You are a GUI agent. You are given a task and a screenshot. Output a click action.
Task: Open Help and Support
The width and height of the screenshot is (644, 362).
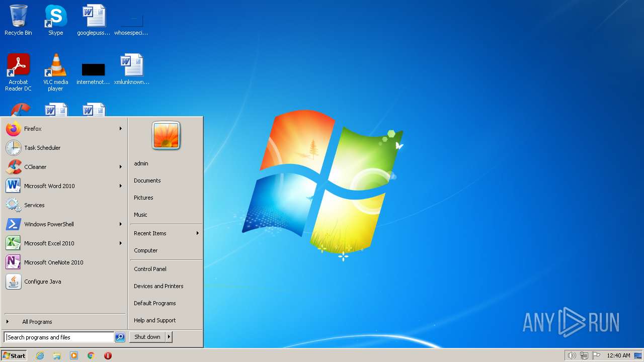pos(166,320)
